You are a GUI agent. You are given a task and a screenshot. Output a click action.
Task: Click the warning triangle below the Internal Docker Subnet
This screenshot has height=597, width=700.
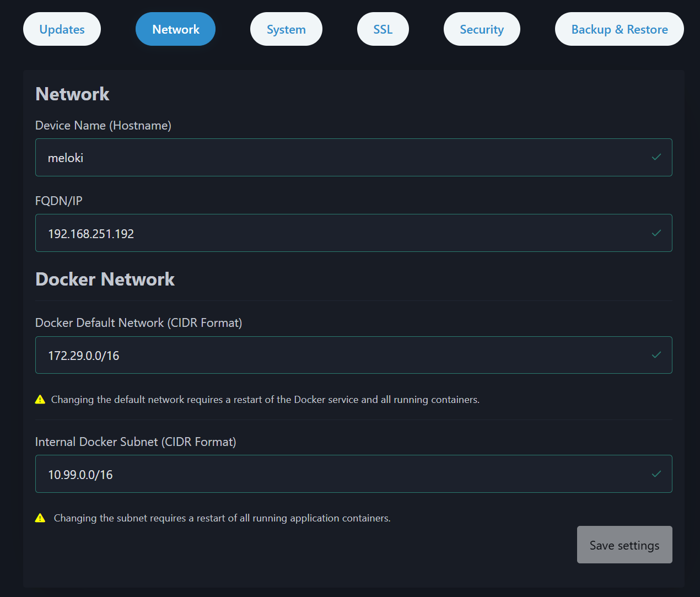40,518
